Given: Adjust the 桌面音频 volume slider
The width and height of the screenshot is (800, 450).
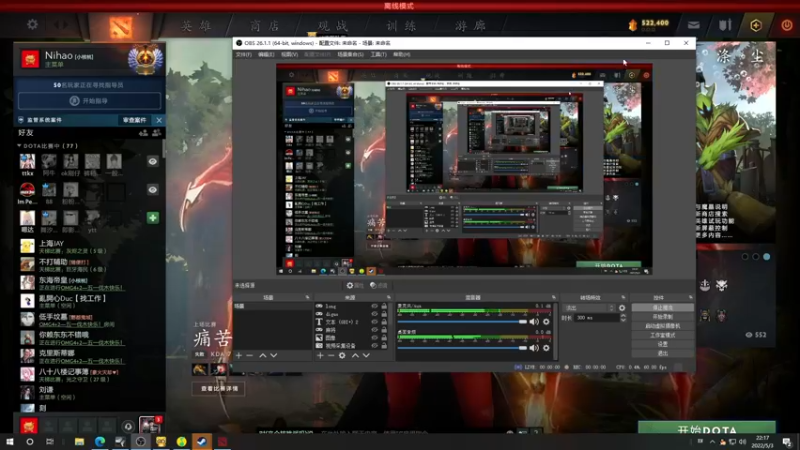Looking at the screenshot, I should pos(462,348).
